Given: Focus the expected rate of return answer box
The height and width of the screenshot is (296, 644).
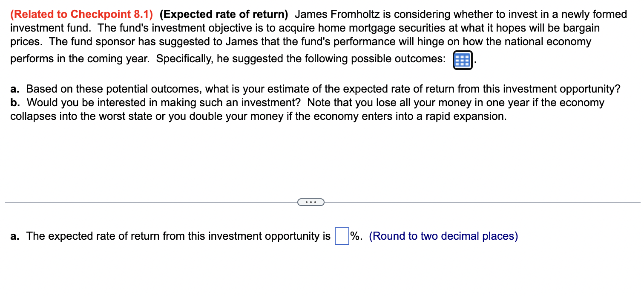Looking at the screenshot, I should point(342,236).
